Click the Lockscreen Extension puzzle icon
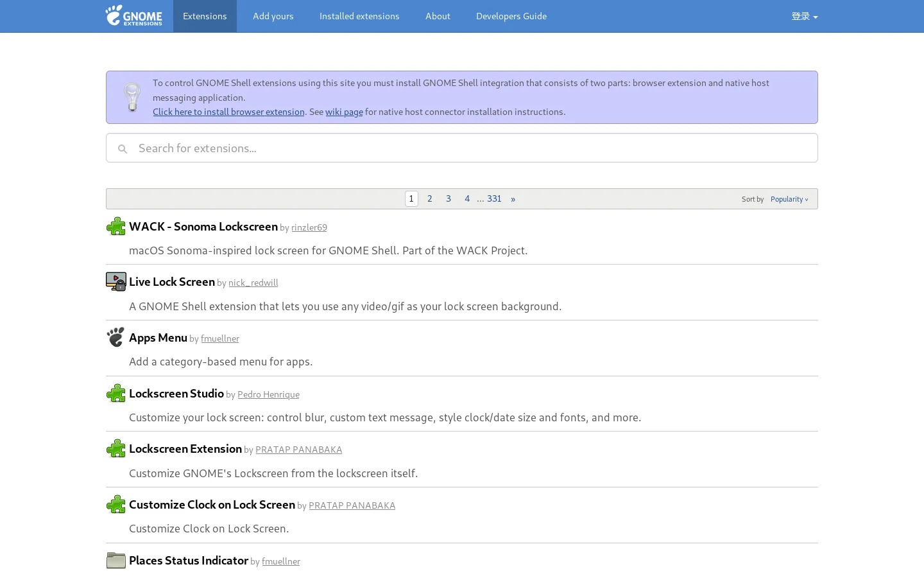This screenshot has height=578, width=924. (116, 448)
